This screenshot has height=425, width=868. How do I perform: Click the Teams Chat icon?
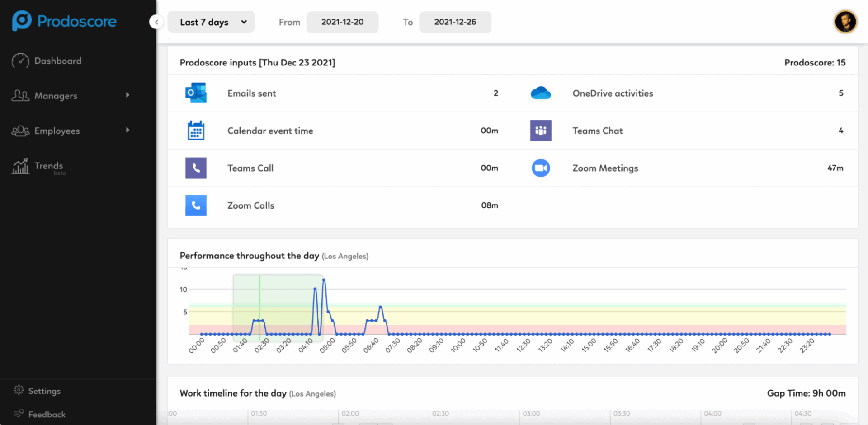point(540,131)
